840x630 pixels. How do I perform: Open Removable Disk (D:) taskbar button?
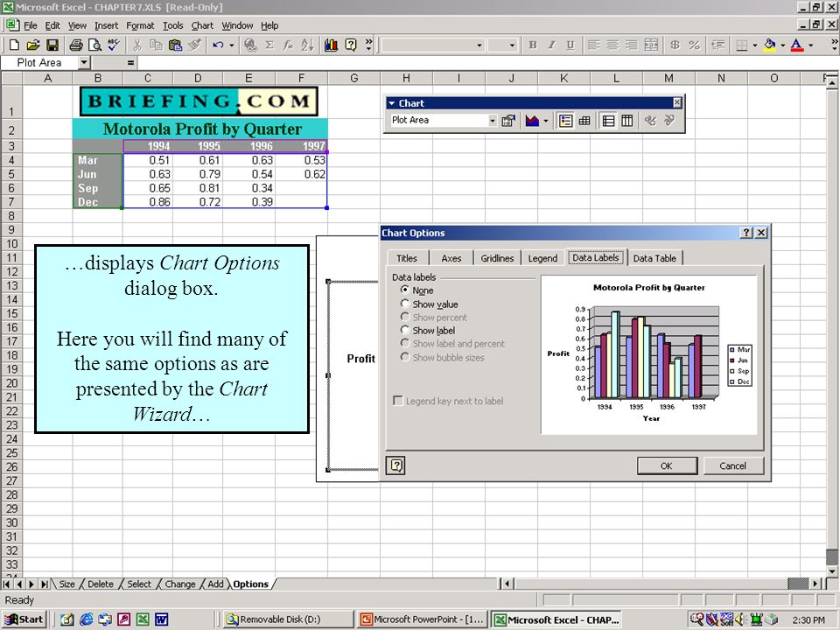pos(289,619)
